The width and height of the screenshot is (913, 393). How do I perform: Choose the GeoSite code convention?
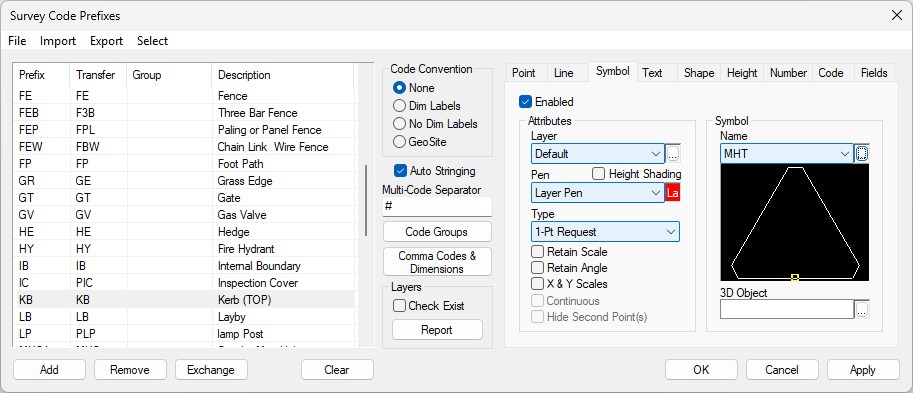coord(399,141)
